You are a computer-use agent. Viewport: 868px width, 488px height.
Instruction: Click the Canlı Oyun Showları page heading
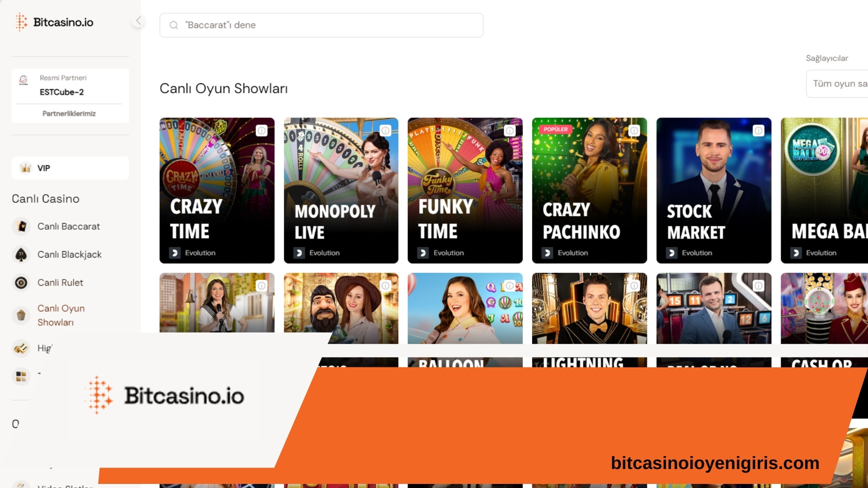(x=224, y=89)
